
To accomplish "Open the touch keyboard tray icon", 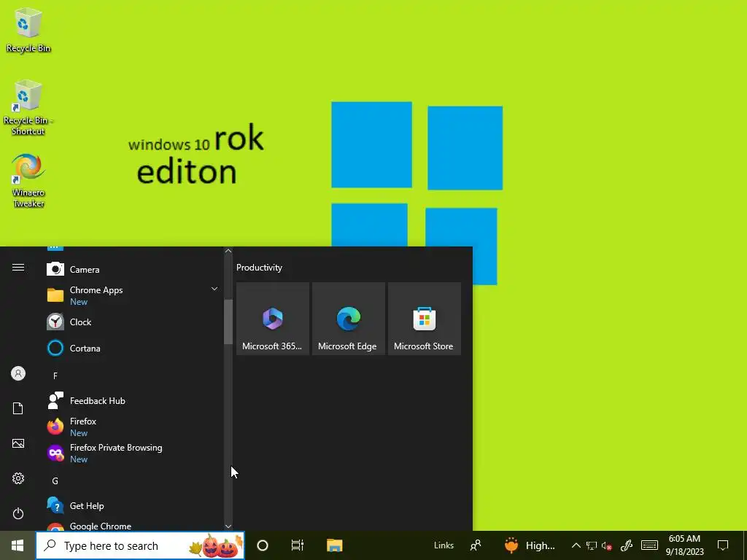I will [649, 545].
